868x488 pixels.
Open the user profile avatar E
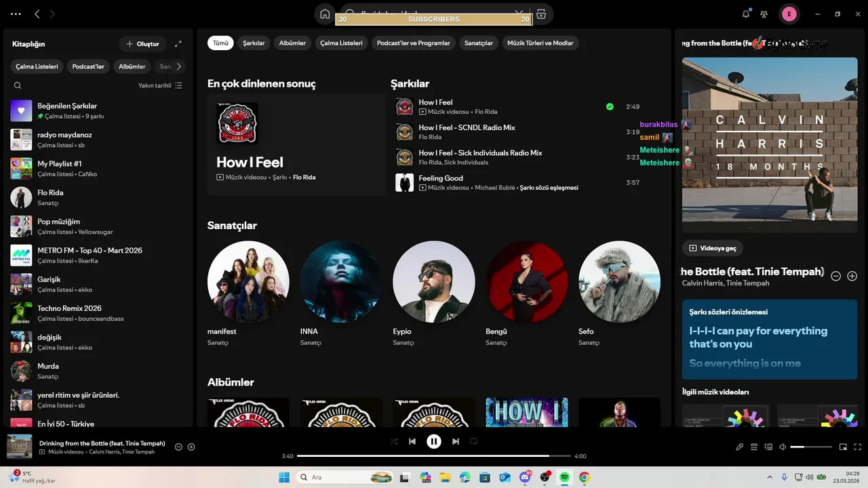pos(789,14)
